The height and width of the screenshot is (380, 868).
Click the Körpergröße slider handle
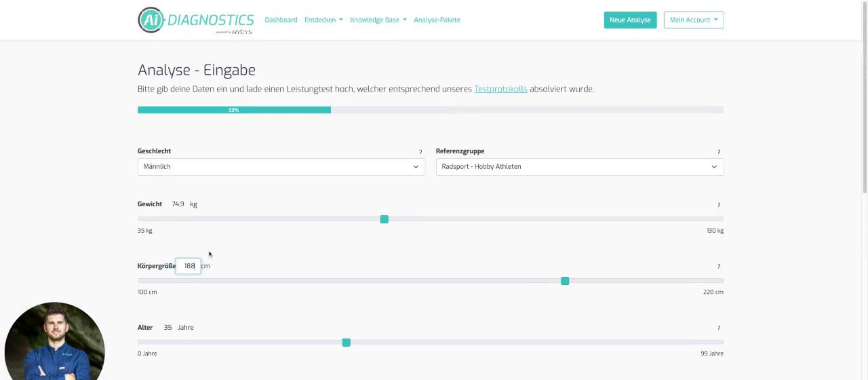click(x=565, y=281)
